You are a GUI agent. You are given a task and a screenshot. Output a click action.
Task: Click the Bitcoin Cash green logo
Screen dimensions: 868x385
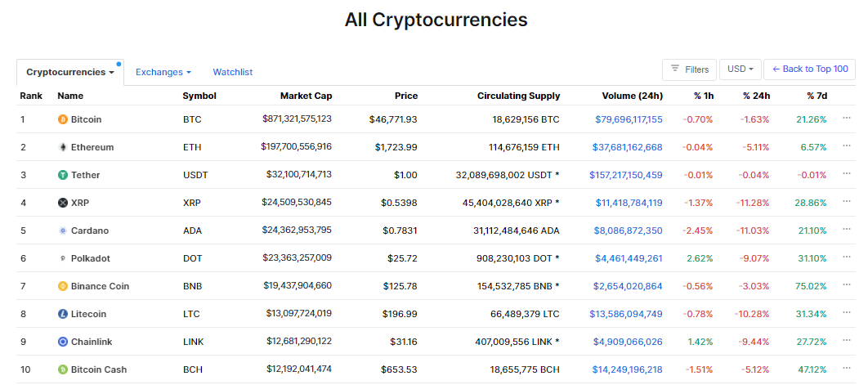click(x=63, y=369)
